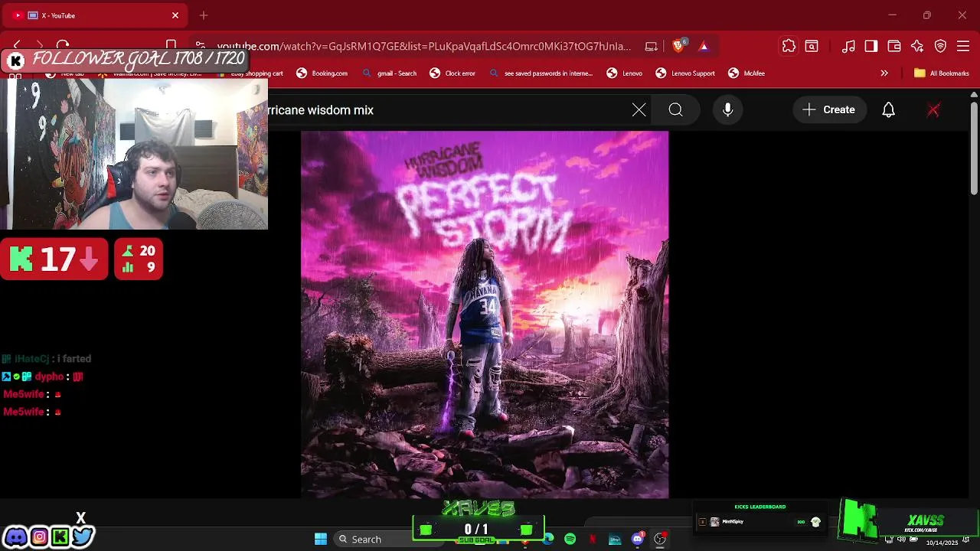Click the Perfect Storm album cover video
This screenshot has width=980, height=551.
(485, 315)
